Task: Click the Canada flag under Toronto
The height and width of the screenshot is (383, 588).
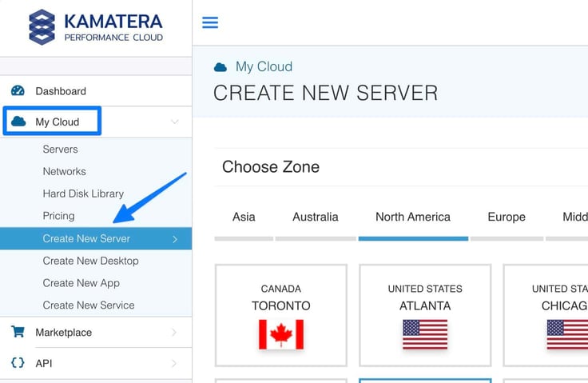Action: click(281, 334)
